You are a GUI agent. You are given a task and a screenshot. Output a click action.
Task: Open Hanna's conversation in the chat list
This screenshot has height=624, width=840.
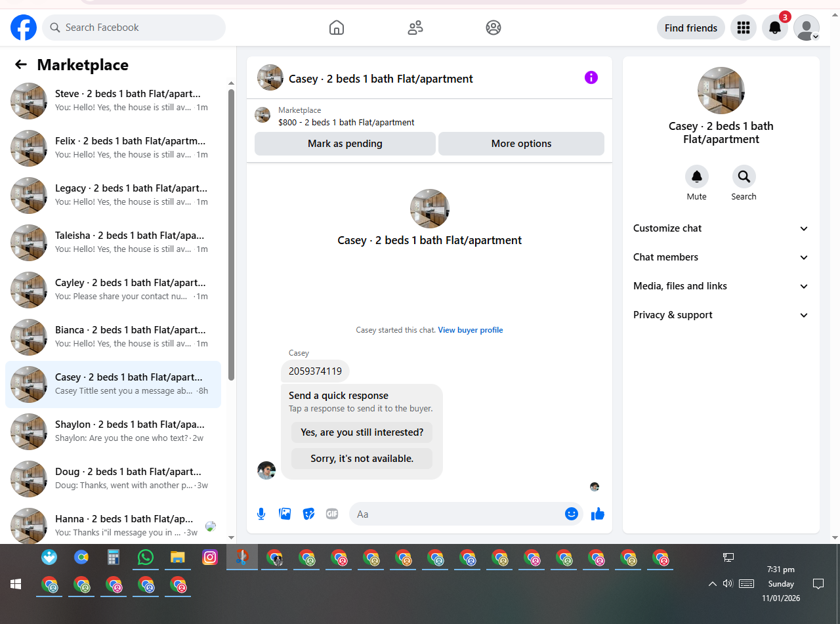[113, 524]
